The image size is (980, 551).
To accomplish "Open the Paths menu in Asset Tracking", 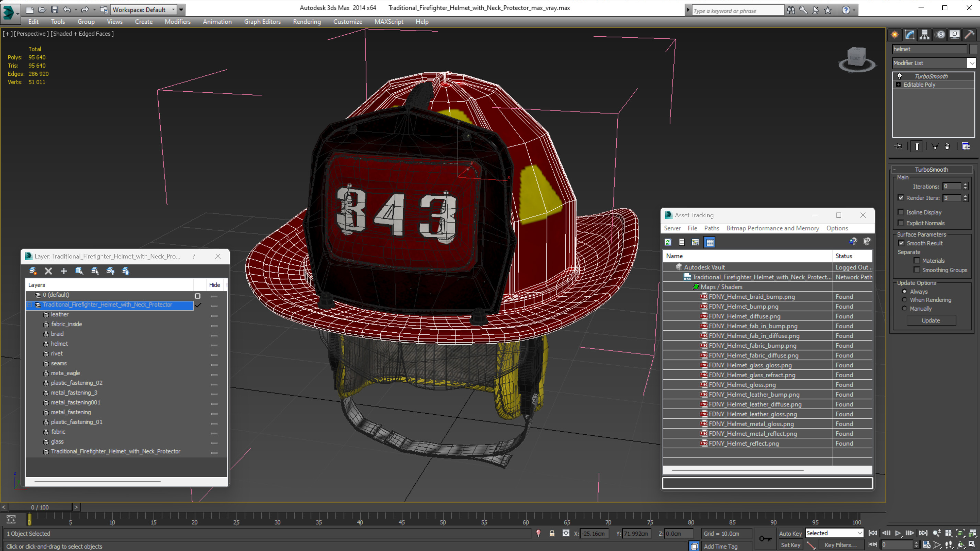I will coord(711,228).
